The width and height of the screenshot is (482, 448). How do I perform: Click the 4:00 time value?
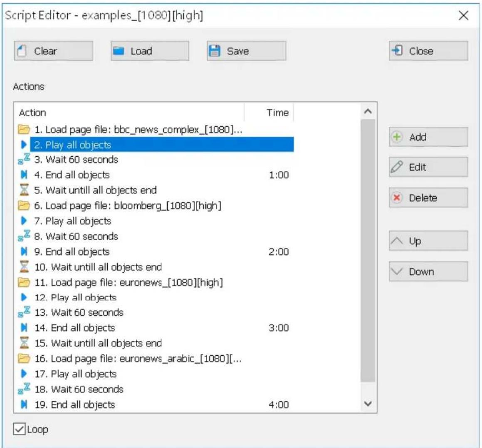279,405
